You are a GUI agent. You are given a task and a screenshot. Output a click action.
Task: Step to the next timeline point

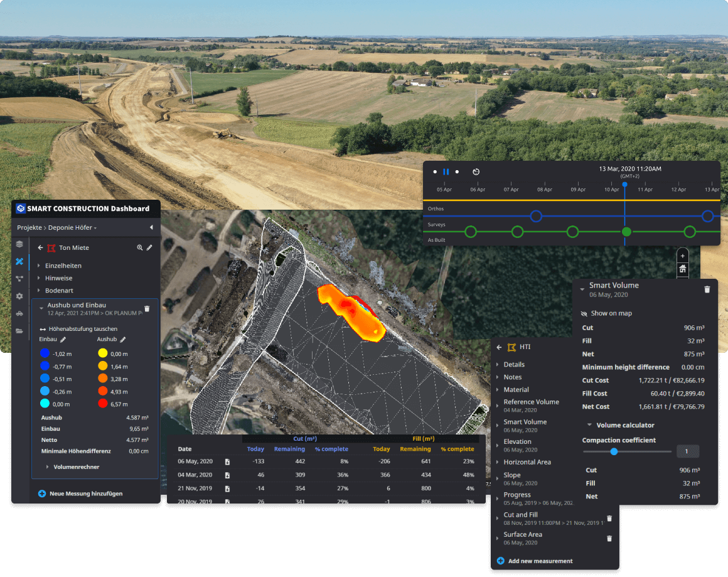click(x=457, y=172)
